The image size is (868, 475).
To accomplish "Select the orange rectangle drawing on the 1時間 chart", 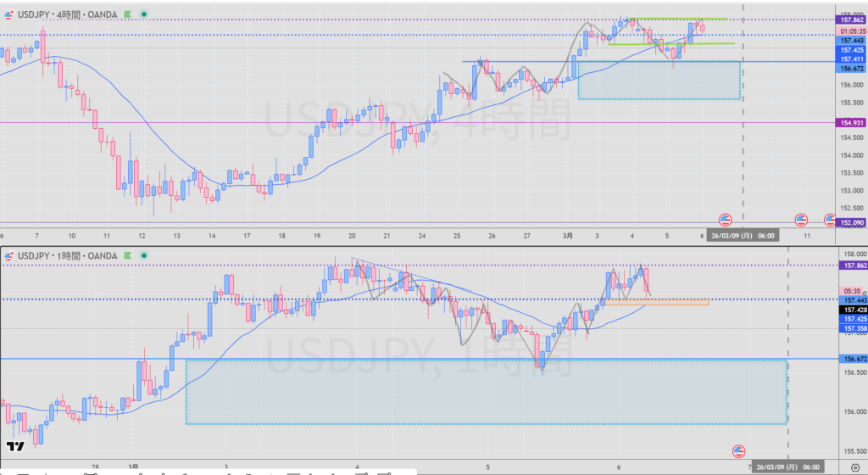I will click(x=657, y=301).
